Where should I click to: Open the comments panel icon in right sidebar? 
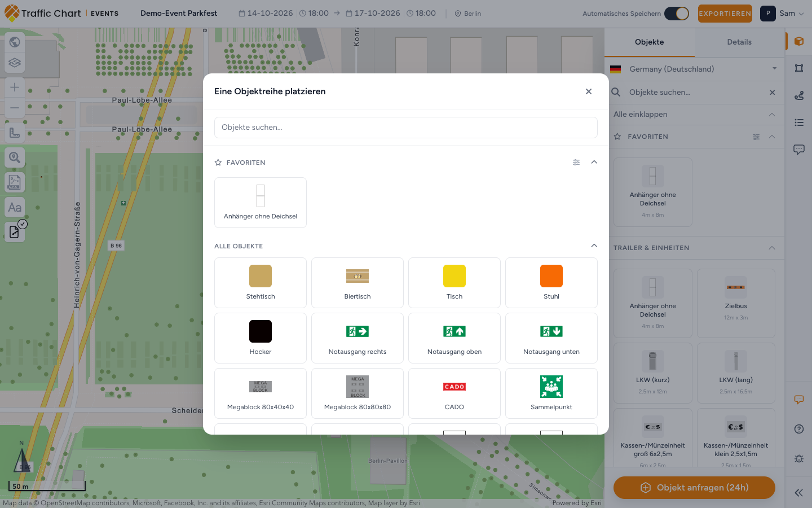pos(799,150)
